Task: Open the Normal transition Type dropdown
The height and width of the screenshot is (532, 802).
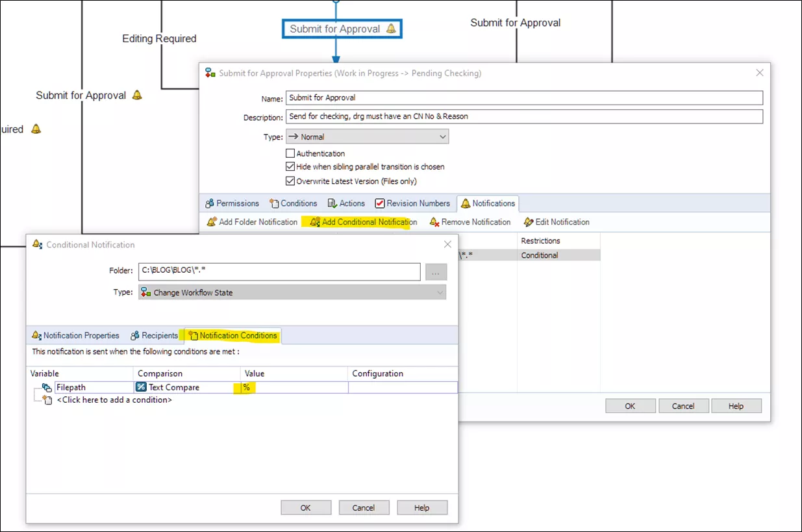Action: point(367,137)
